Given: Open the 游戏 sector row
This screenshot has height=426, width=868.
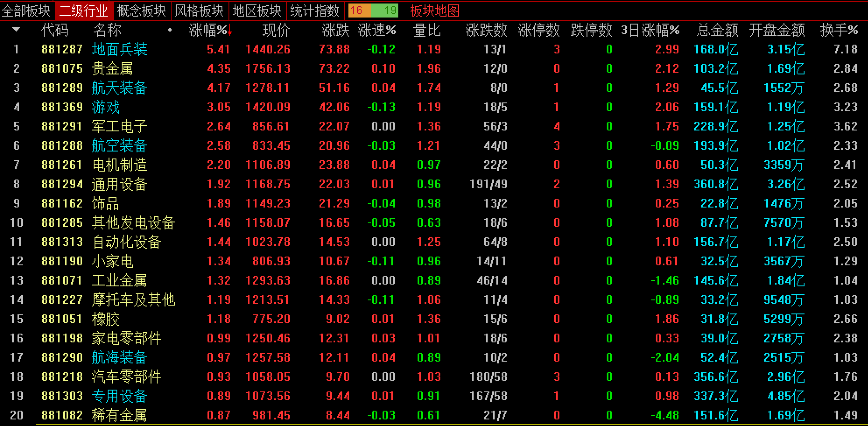Looking at the screenshot, I should tap(434, 107).
